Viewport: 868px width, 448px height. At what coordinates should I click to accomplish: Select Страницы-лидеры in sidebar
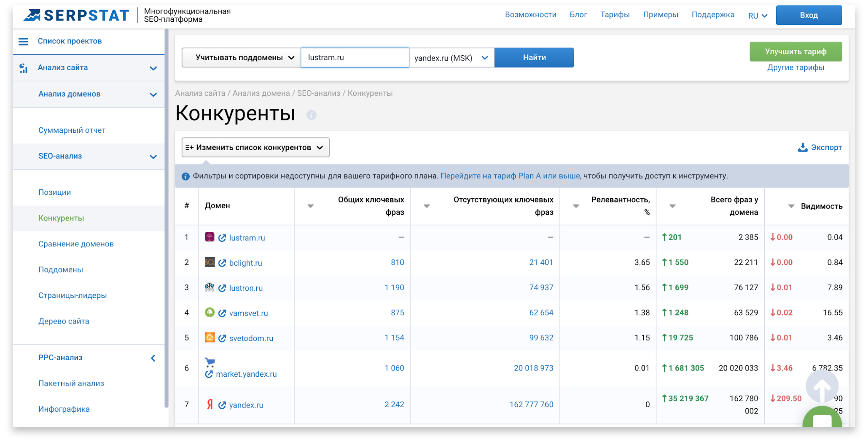tap(73, 295)
